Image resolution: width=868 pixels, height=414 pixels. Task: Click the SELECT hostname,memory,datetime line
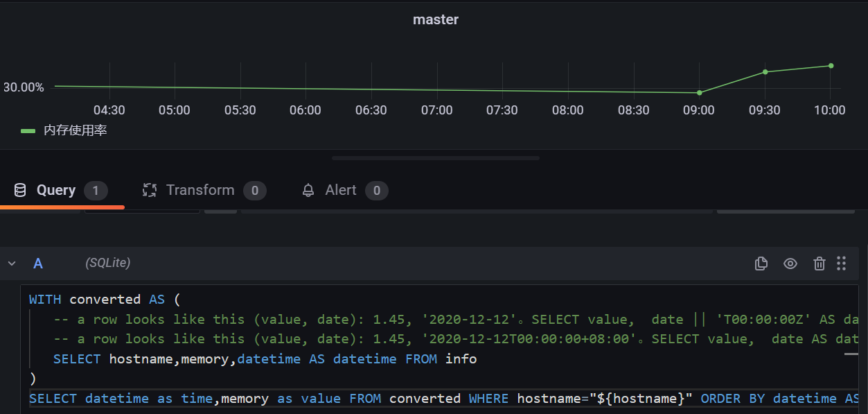coord(265,359)
